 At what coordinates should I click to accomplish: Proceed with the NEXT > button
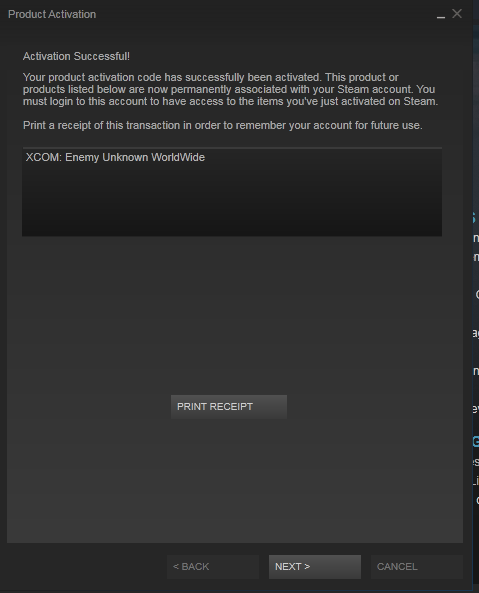(315, 567)
